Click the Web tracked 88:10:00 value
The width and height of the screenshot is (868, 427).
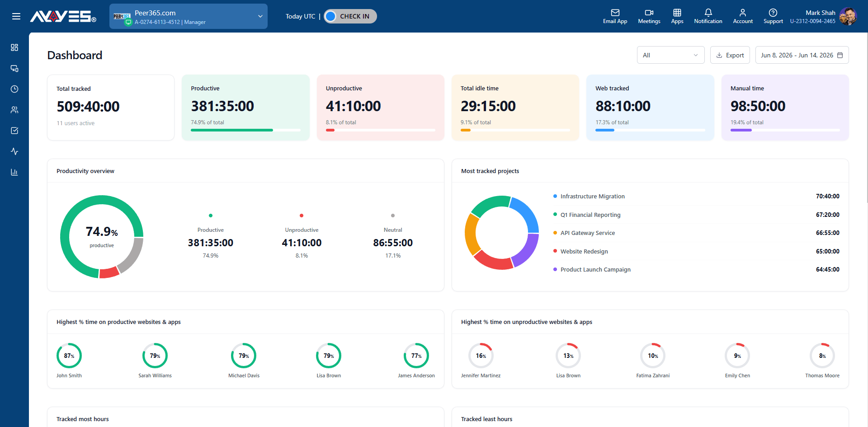pos(623,106)
